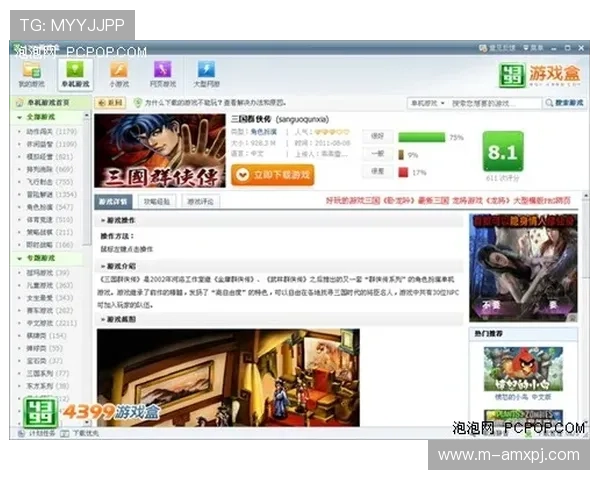Select the 东方系列 category row
600x480 pixels.
(x=47, y=386)
